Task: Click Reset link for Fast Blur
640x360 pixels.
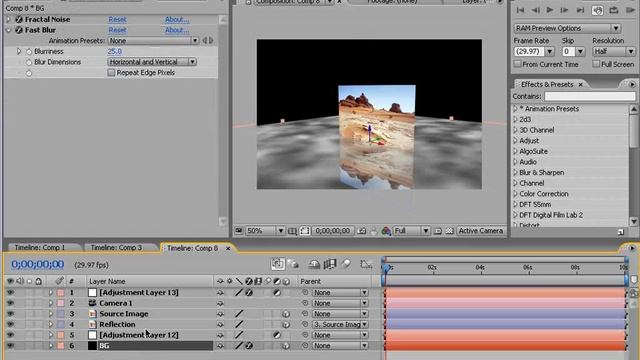Action: coord(117,30)
